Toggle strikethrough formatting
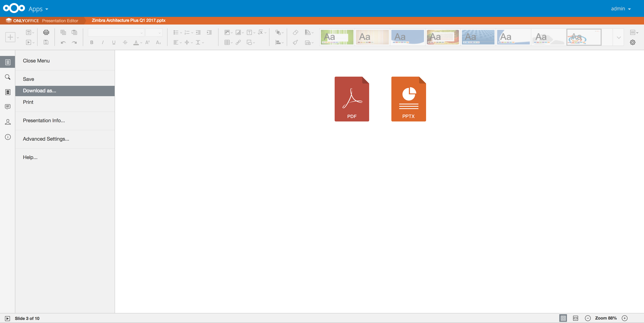The width and height of the screenshot is (644, 323). [x=125, y=43]
